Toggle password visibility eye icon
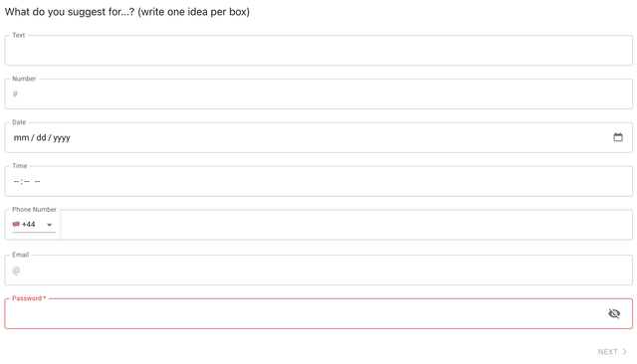 point(614,313)
